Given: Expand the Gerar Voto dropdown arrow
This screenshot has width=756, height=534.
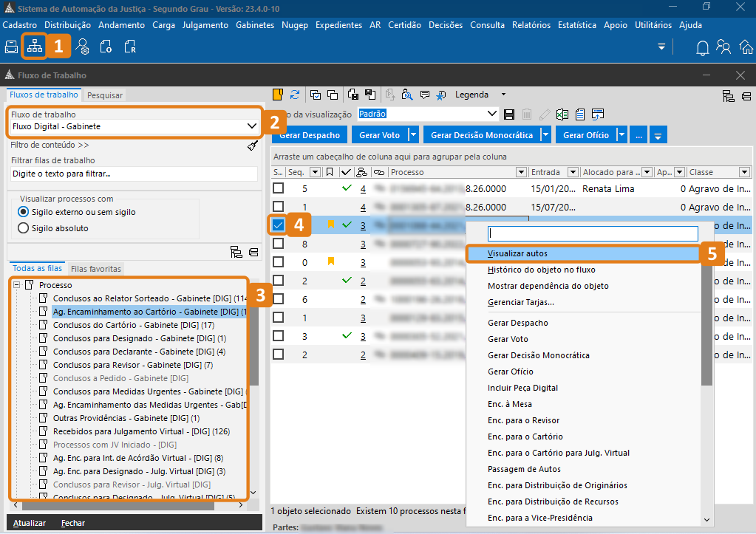Looking at the screenshot, I should (413, 135).
